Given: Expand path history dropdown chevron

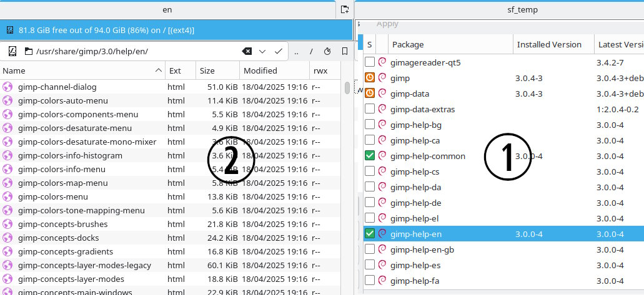Looking at the screenshot, I should point(262,51).
